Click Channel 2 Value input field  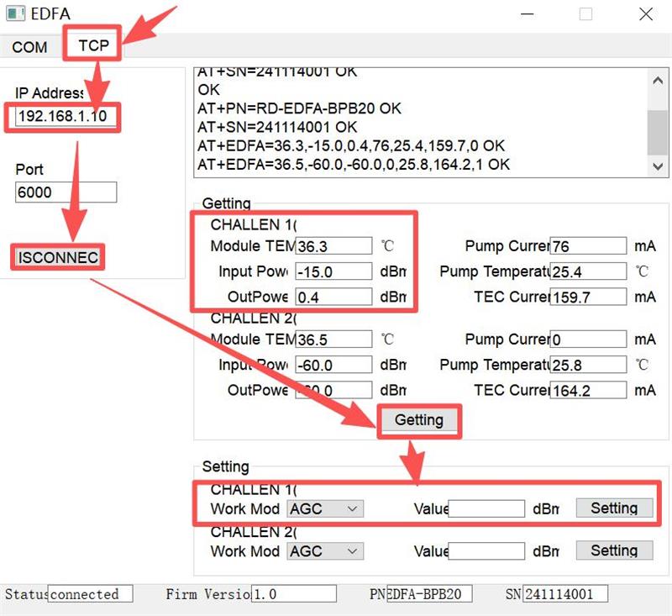(486, 551)
